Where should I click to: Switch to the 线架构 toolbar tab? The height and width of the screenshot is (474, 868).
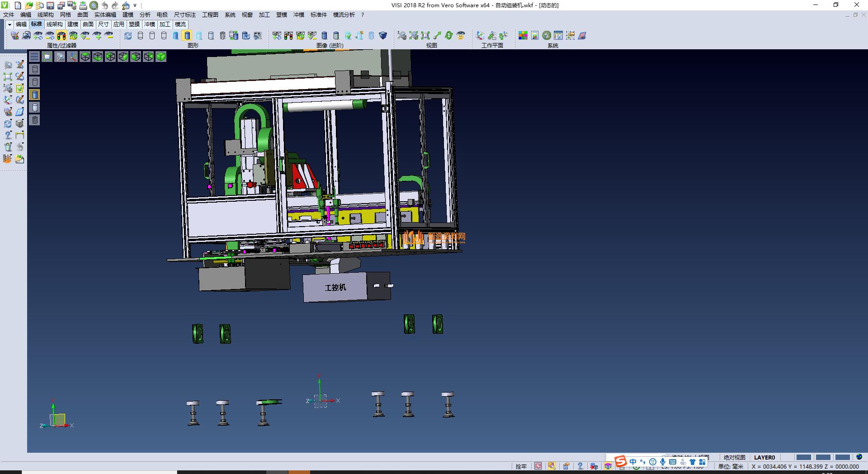54,24
